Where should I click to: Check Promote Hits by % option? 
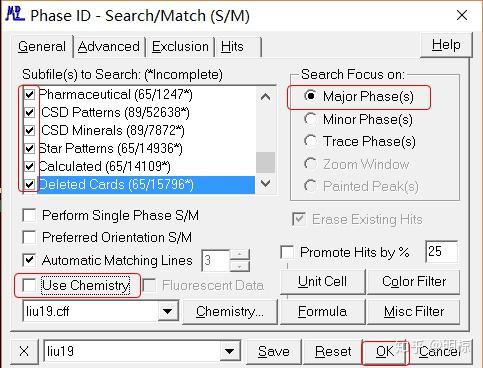[287, 252]
